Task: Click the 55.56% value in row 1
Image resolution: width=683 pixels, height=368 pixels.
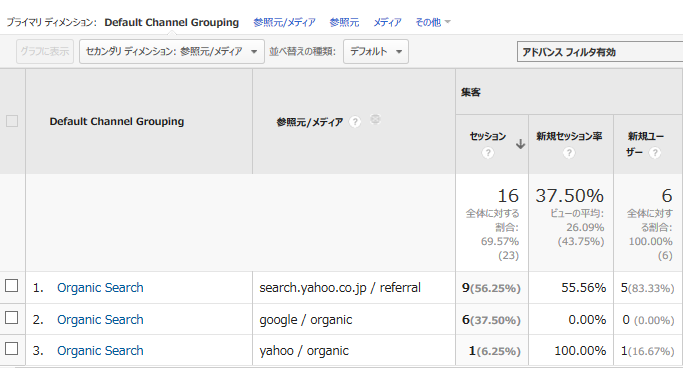Action: 583,287
